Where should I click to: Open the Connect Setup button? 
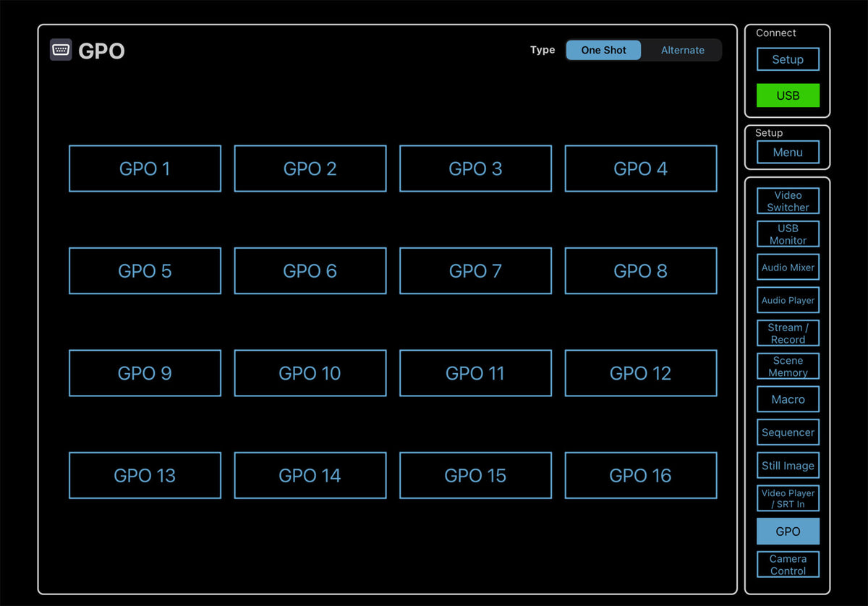788,59
